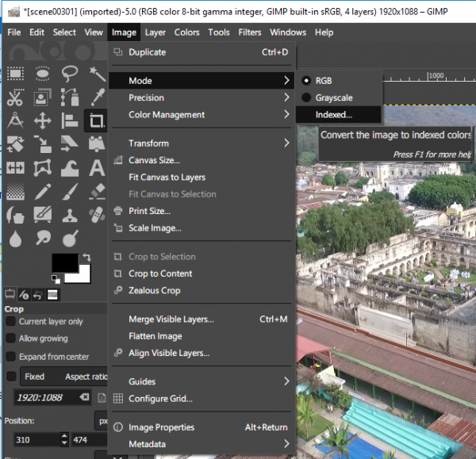Select Grayscale mode radio option

coord(333,98)
